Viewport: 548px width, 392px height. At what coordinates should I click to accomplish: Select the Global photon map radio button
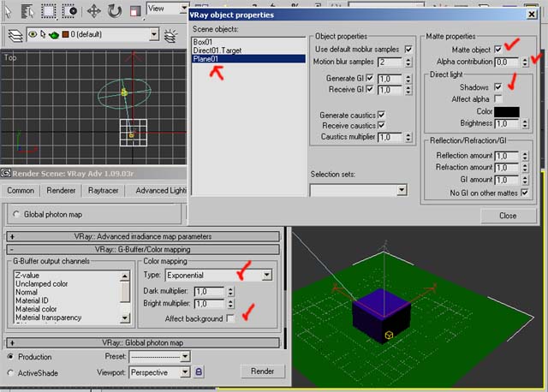16,214
